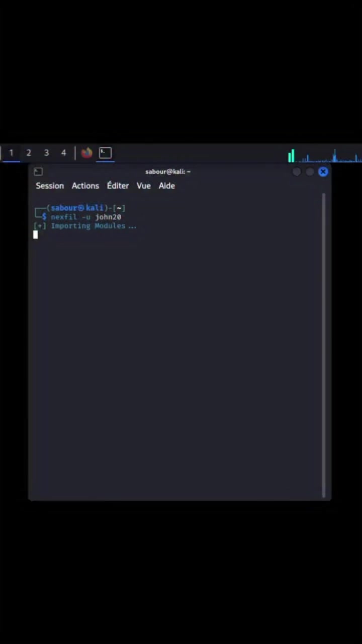This screenshot has height=644, width=362.
Task: Click the blinking cursor in the terminal
Action: pyautogui.click(x=36, y=234)
